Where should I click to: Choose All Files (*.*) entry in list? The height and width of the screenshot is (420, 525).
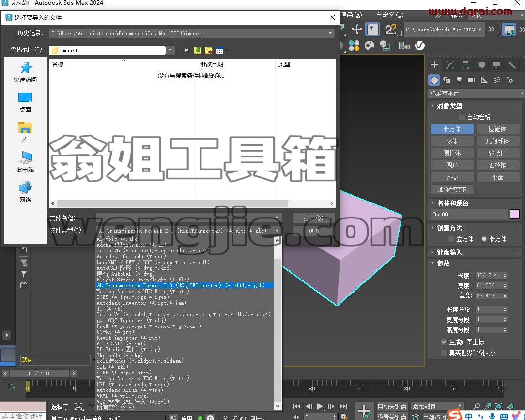(x=115, y=407)
